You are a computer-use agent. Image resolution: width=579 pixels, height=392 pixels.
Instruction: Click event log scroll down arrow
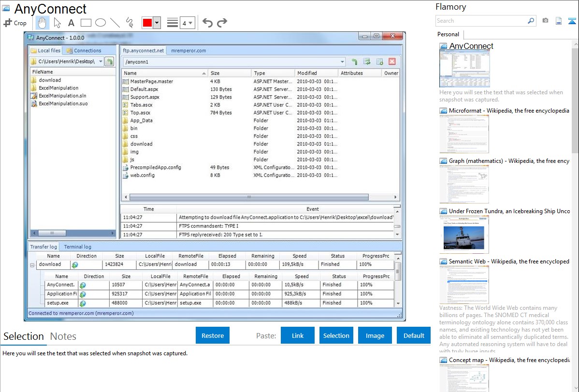click(397, 234)
